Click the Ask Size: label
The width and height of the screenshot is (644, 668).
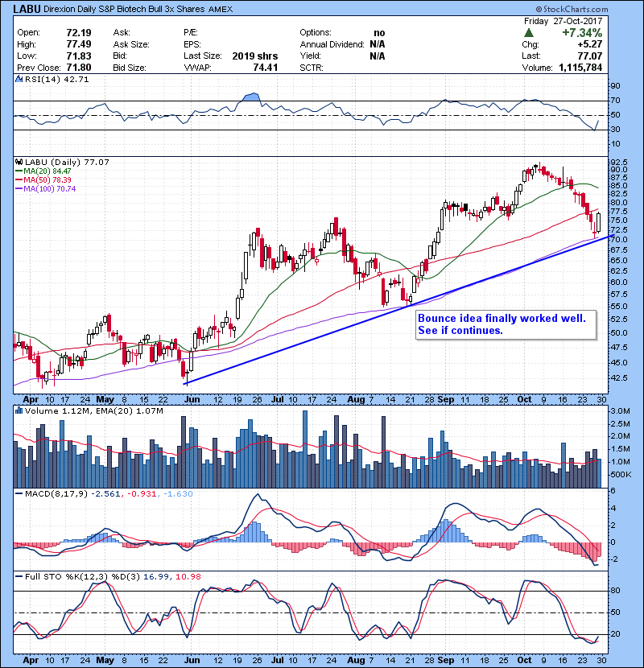pyautogui.click(x=131, y=44)
